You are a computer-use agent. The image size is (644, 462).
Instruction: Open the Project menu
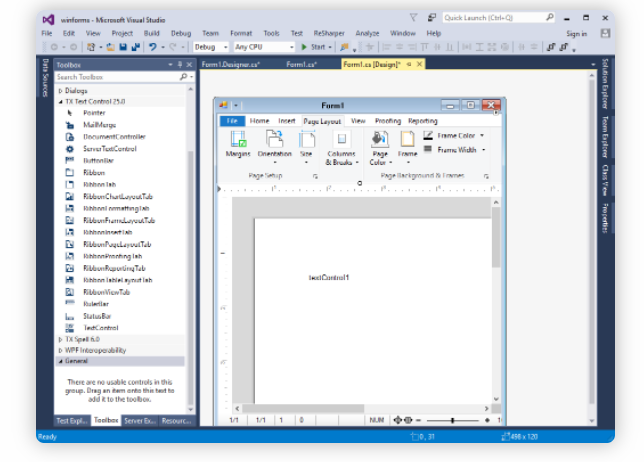pos(122,33)
